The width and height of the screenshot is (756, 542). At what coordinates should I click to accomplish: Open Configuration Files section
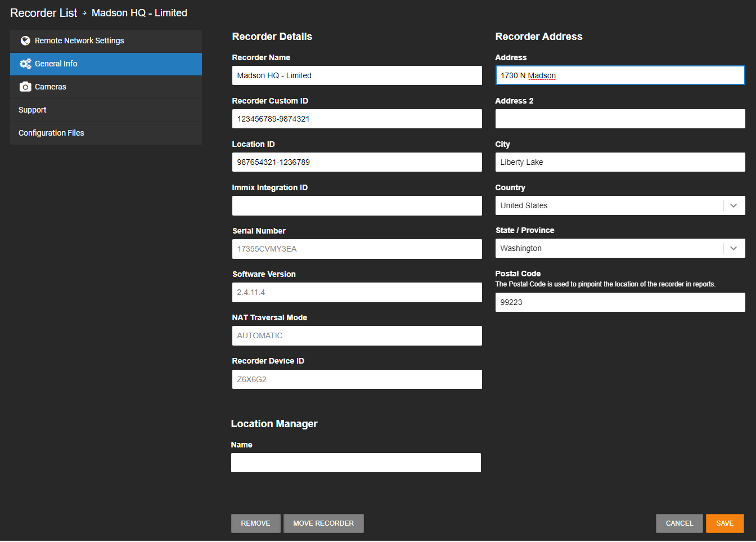tap(106, 133)
